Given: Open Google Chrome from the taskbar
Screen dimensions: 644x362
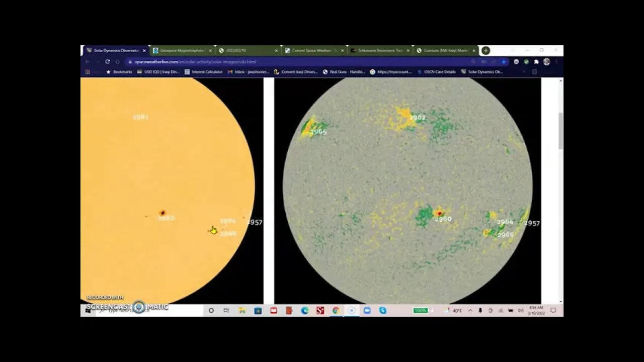Looking at the screenshot, I should pos(336,311).
